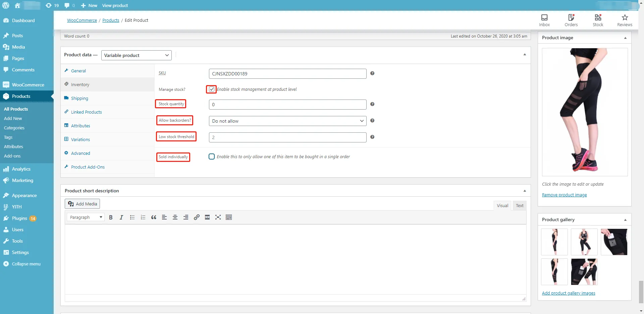Click the Stock quantity input field
This screenshot has width=644, height=314.
287,105
